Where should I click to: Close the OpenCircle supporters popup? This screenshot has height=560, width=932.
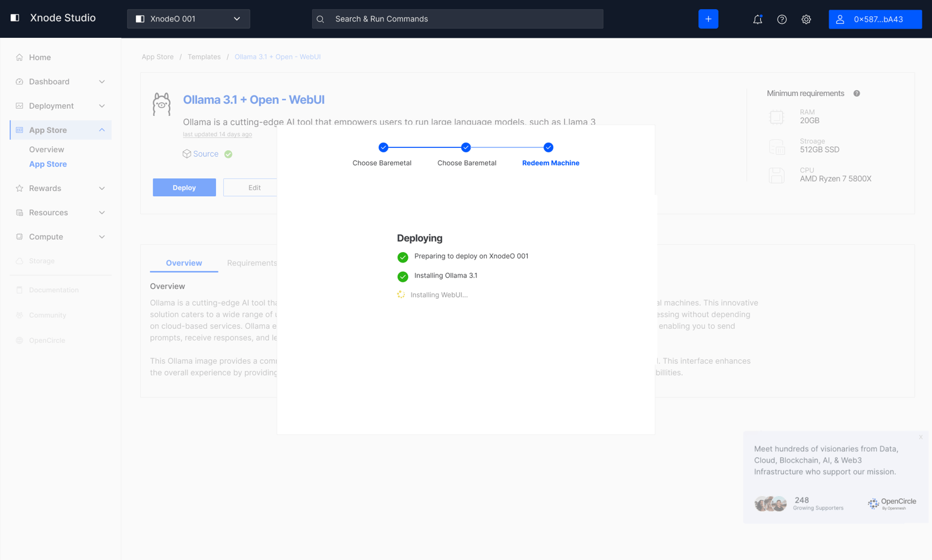(x=920, y=437)
